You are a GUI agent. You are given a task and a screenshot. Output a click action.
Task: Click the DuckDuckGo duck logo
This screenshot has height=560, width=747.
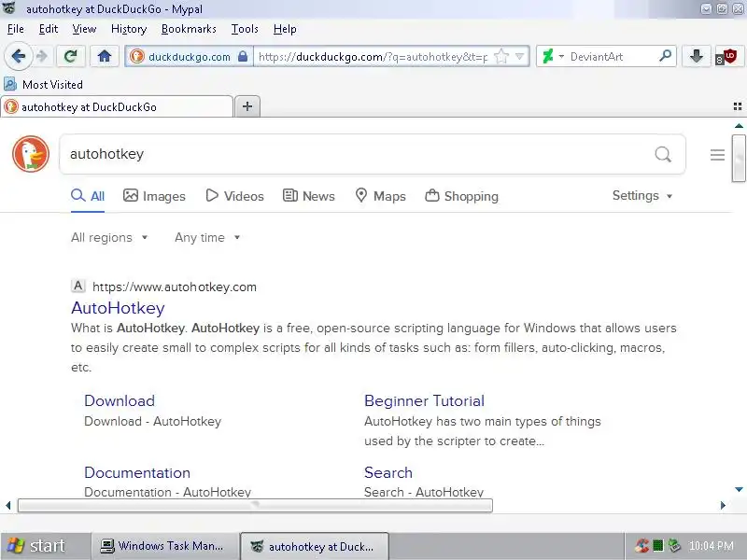coord(31,154)
